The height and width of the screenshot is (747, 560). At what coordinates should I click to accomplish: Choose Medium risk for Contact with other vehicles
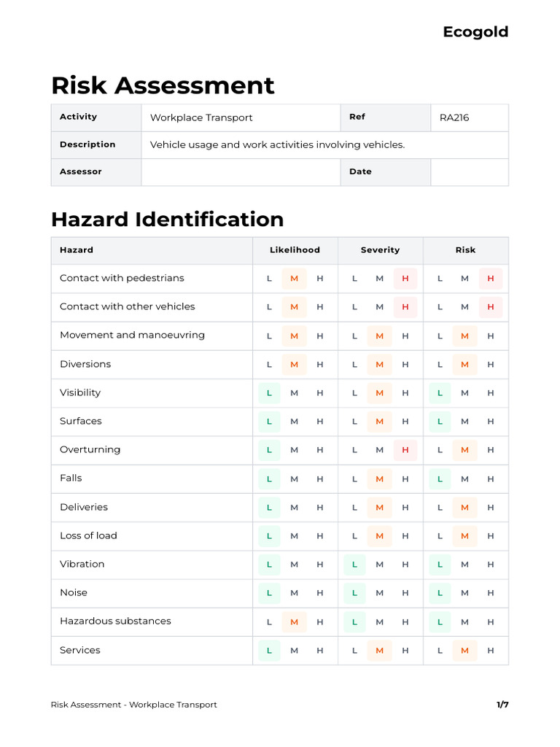click(x=464, y=307)
